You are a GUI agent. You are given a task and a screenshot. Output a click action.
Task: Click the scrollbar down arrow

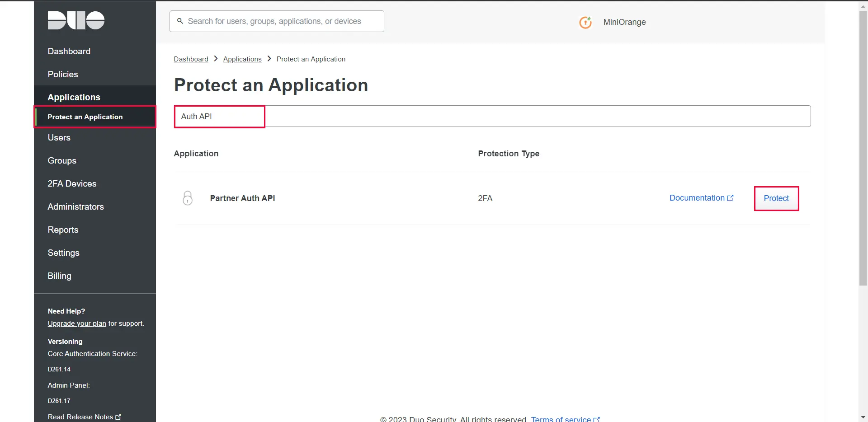coord(863,417)
